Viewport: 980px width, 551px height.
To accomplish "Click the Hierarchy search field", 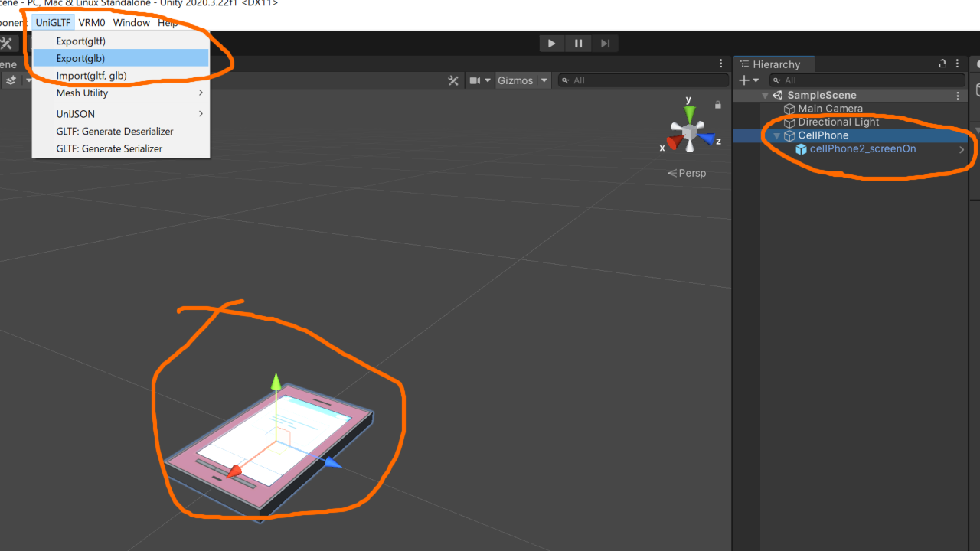I will (866, 80).
